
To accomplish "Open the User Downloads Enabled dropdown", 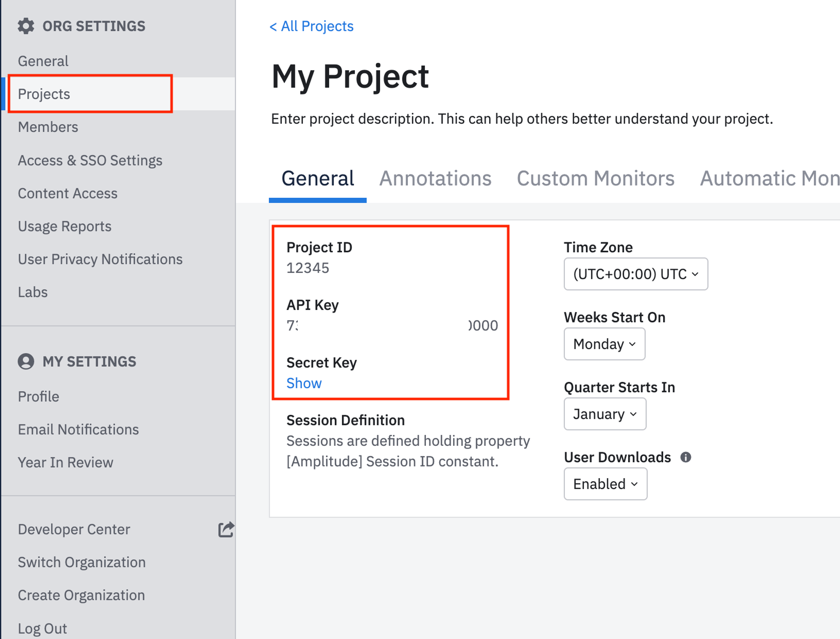I will click(x=605, y=484).
